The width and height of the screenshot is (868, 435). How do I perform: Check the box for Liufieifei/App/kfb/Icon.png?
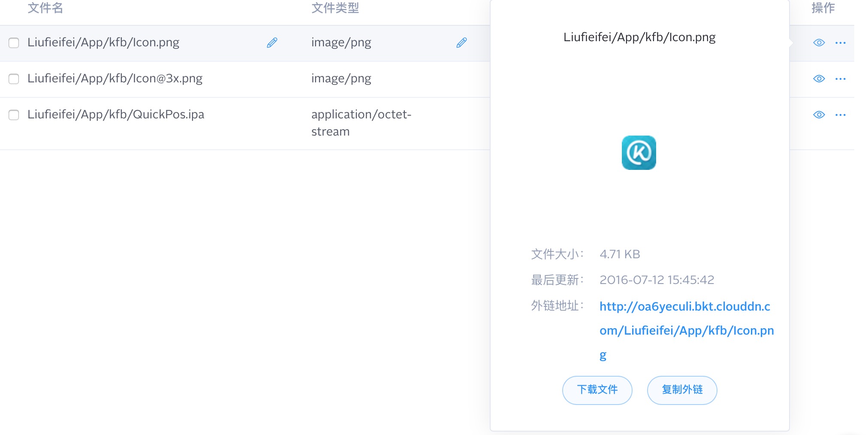click(14, 42)
